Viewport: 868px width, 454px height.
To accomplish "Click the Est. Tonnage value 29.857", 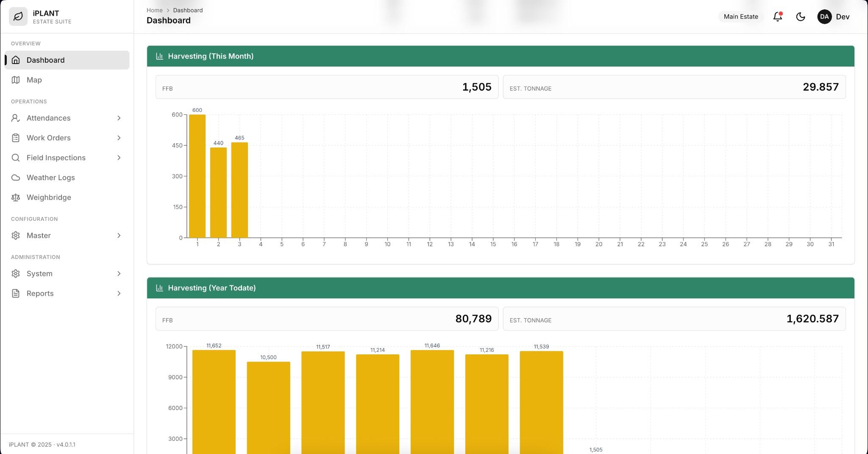I will click(x=821, y=87).
